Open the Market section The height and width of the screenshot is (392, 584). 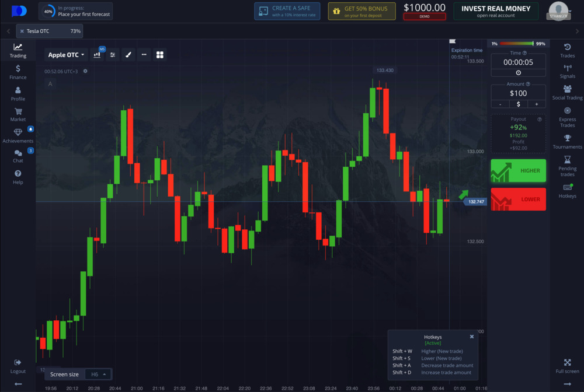[x=18, y=114]
